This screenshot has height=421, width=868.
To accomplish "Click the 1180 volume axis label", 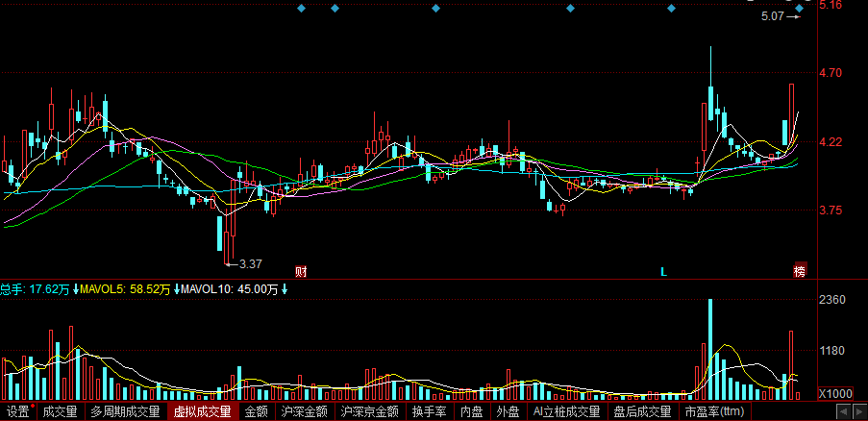I will point(832,351).
